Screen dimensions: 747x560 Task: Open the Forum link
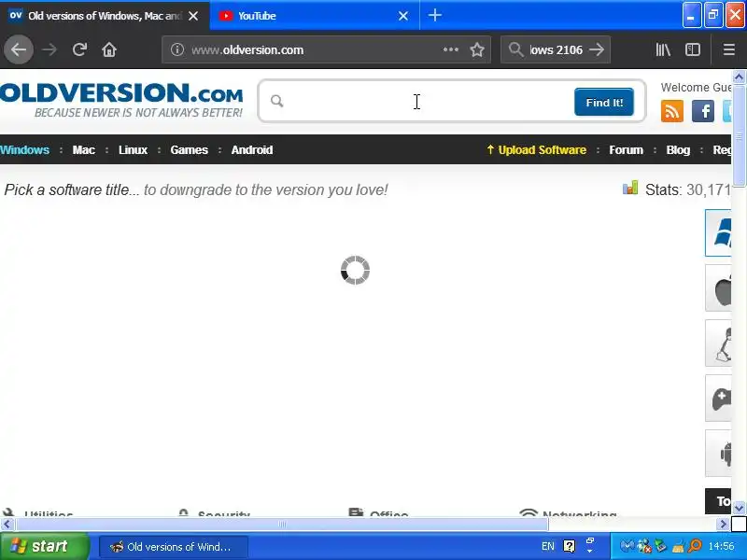626,150
